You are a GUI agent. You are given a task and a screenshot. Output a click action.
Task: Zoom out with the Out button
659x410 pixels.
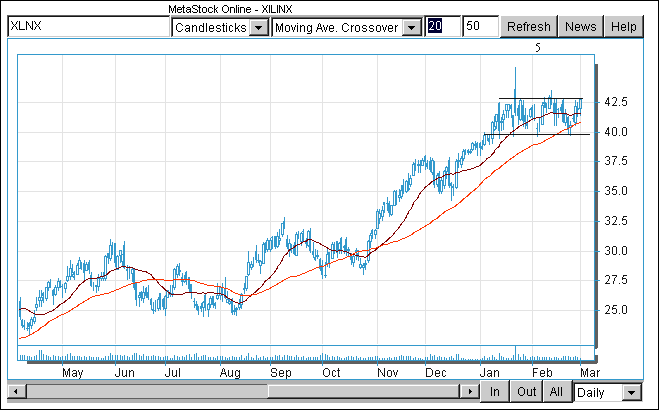point(526,392)
